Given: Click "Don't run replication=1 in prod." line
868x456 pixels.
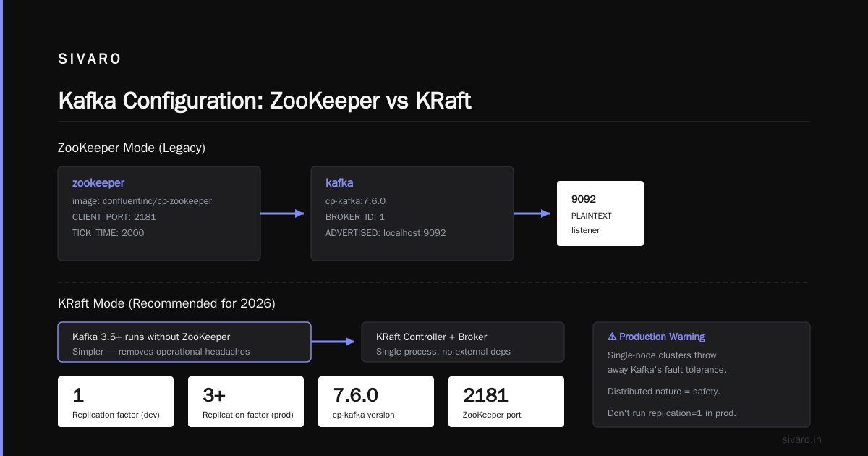Looking at the screenshot, I should click(672, 413).
